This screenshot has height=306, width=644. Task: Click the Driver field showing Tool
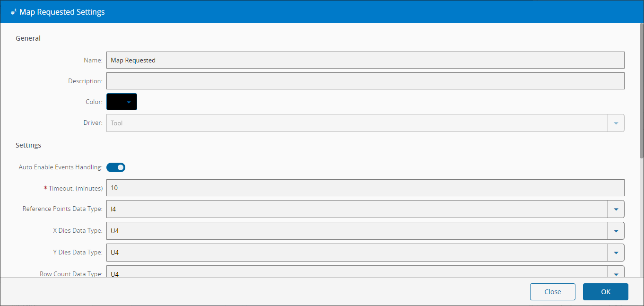tap(357, 123)
